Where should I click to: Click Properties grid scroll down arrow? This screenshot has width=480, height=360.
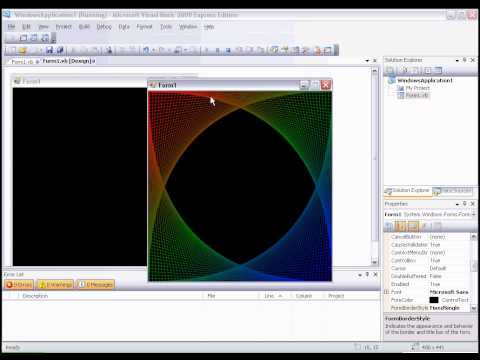pos(474,309)
